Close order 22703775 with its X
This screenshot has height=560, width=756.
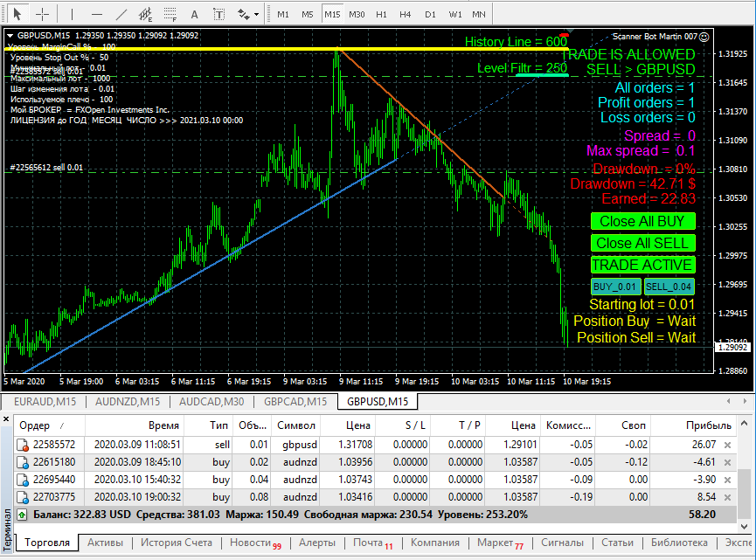(727, 497)
